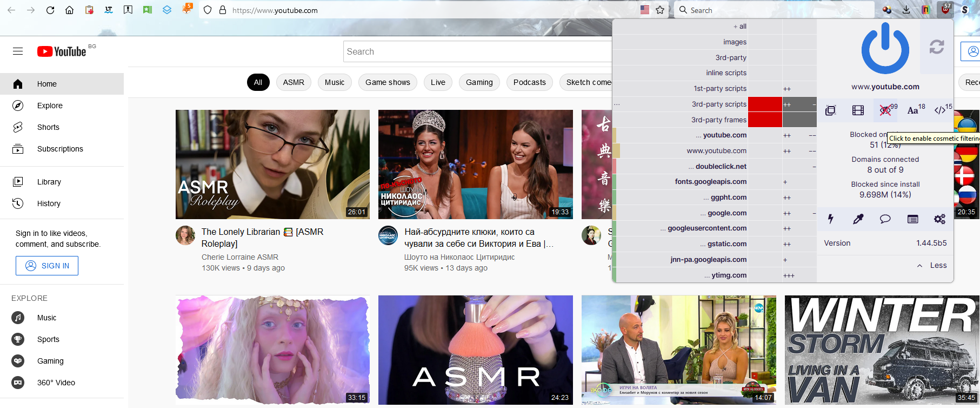Click the red global cell for 3rd-party scripts
This screenshot has width=980, height=408.
click(x=765, y=104)
